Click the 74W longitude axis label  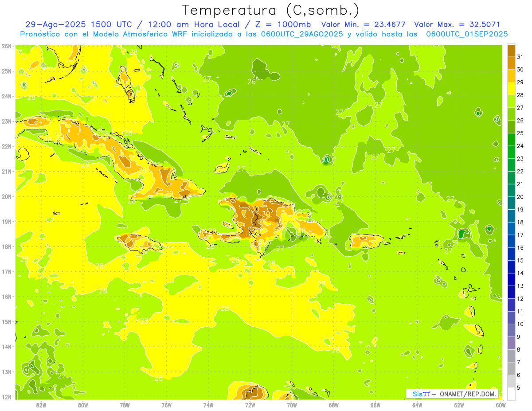click(x=208, y=405)
